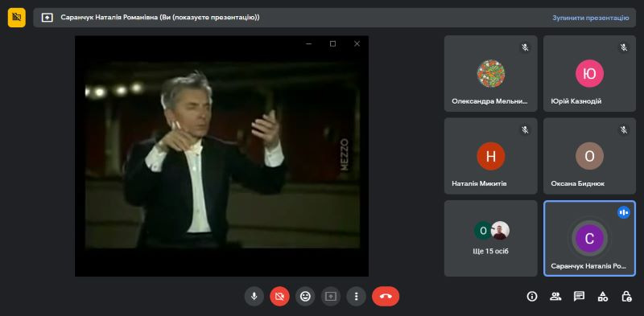Toggle the microphone button
Viewport: 644px width, 316px height.
coord(254,297)
